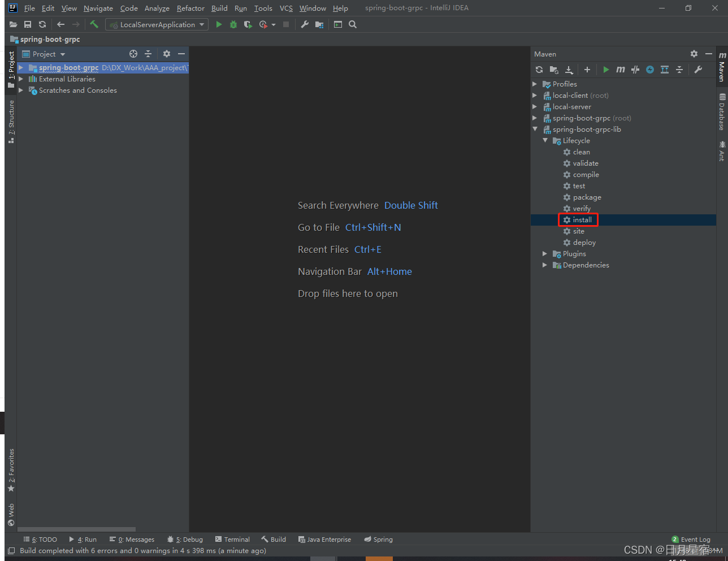Image resolution: width=728 pixels, height=561 pixels.
Task: Expand local-server Maven module
Action: click(535, 107)
